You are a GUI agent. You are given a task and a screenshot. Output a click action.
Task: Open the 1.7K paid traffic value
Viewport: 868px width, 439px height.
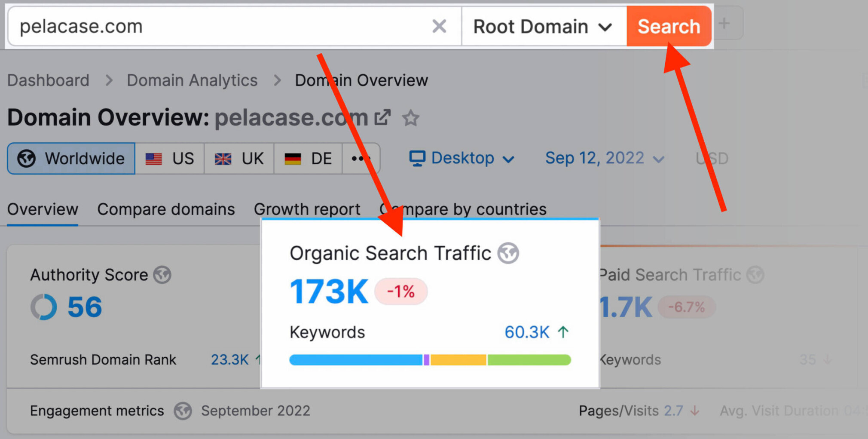626,307
